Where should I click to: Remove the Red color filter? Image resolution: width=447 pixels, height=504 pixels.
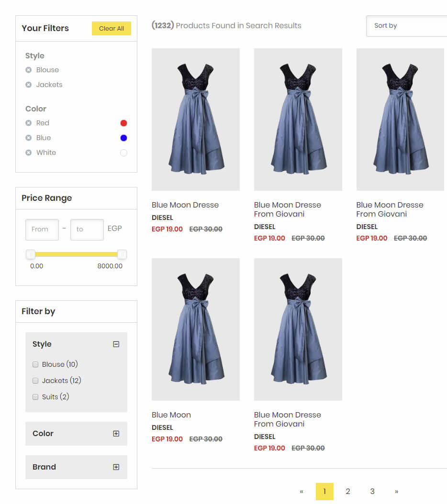pos(29,123)
